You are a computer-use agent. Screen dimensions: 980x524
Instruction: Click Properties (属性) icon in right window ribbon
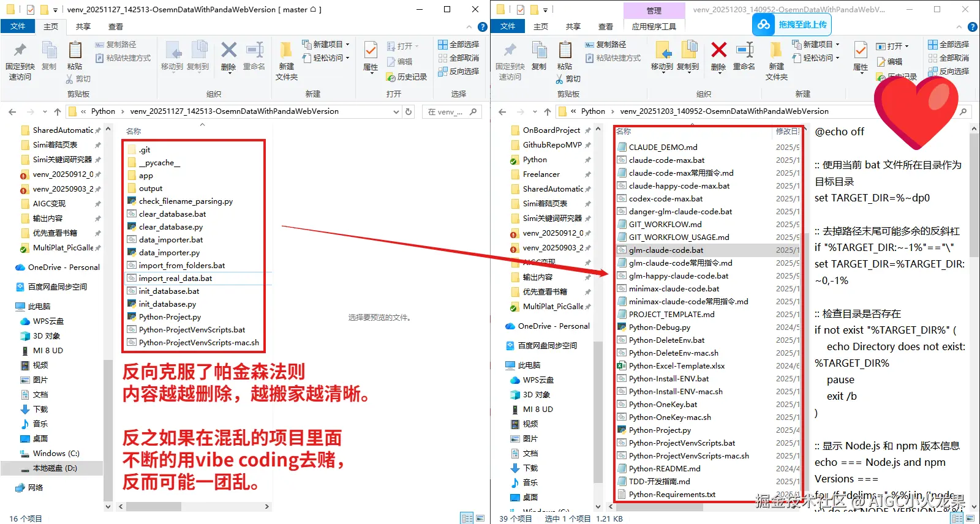point(861,56)
